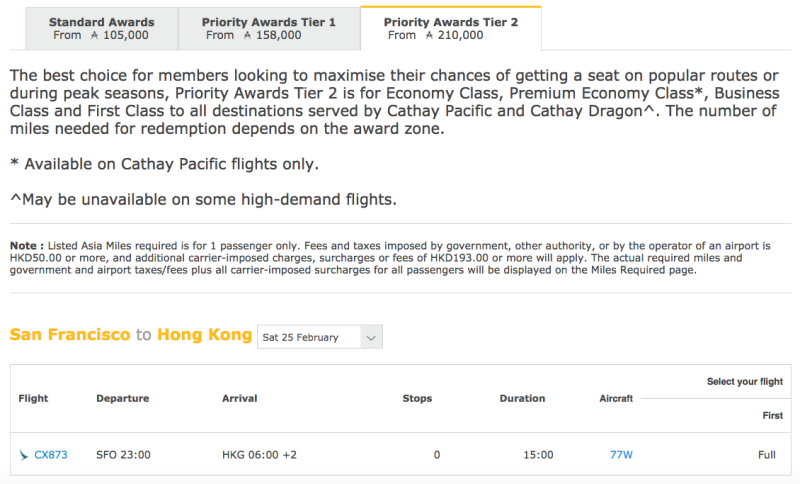
Task: Click the Stops column header
Action: pos(417,398)
